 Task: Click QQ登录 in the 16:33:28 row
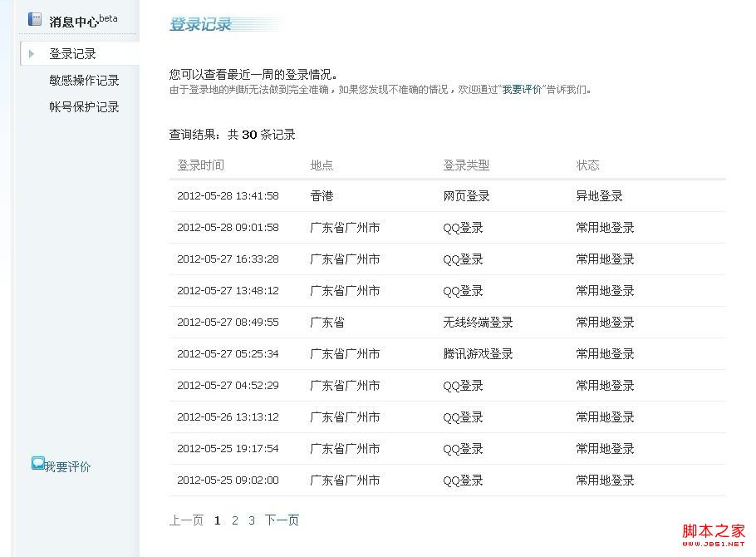463,259
